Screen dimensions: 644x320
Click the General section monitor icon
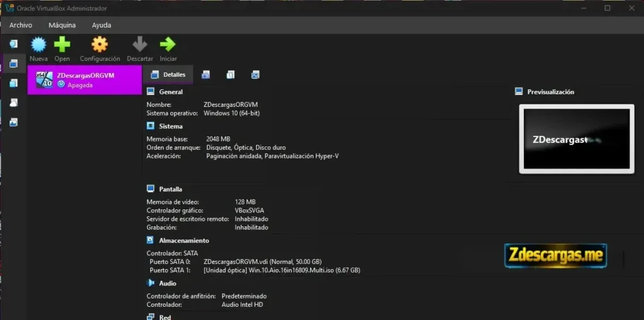point(151,92)
